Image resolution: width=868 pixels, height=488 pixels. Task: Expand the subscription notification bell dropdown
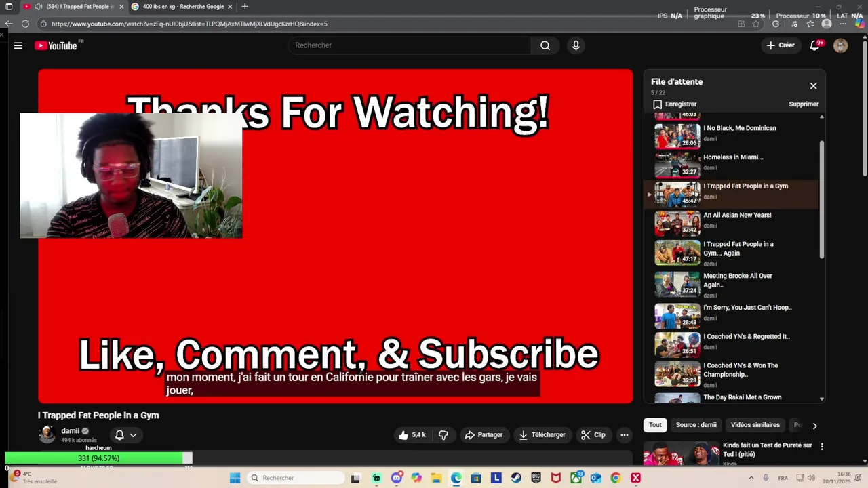coord(126,435)
